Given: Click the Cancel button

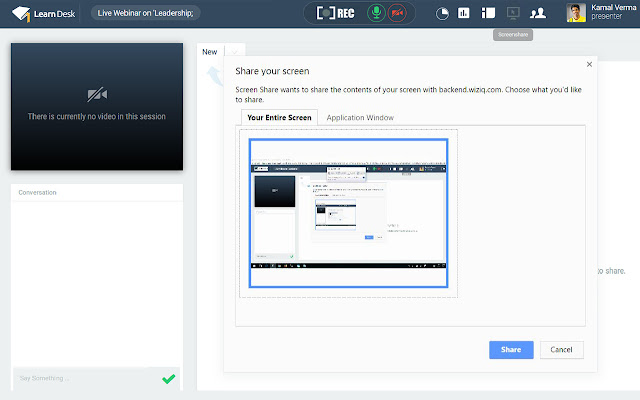Looking at the screenshot, I should pos(562,350).
